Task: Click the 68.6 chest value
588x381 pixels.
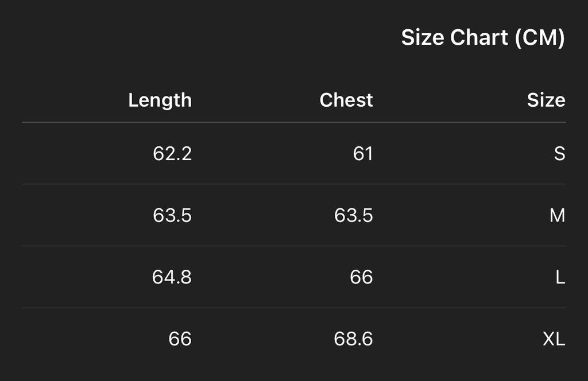Action: (353, 339)
